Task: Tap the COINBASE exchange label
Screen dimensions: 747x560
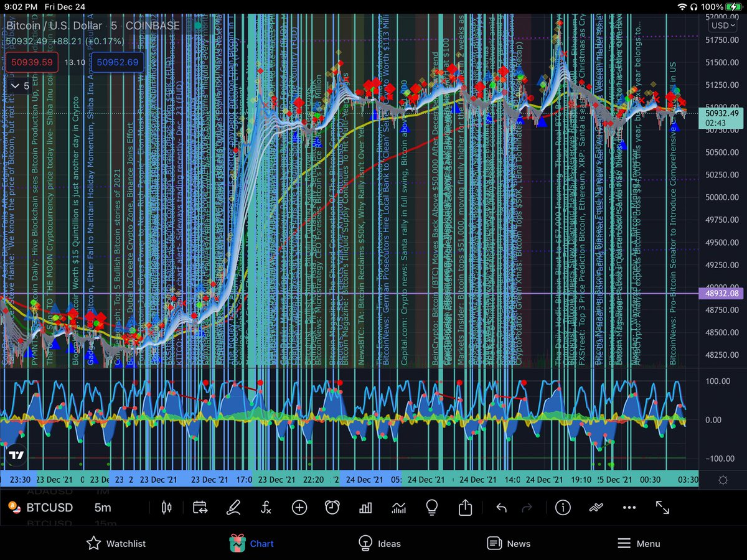Action: pos(153,26)
